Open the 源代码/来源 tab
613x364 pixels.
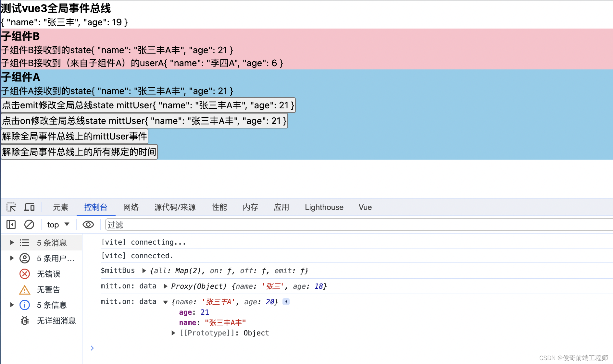175,207
